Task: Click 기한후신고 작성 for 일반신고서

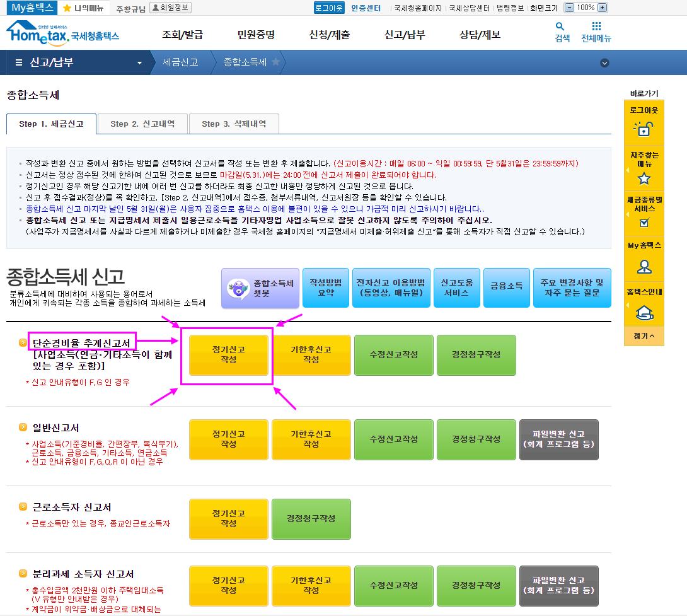Action: 311,439
